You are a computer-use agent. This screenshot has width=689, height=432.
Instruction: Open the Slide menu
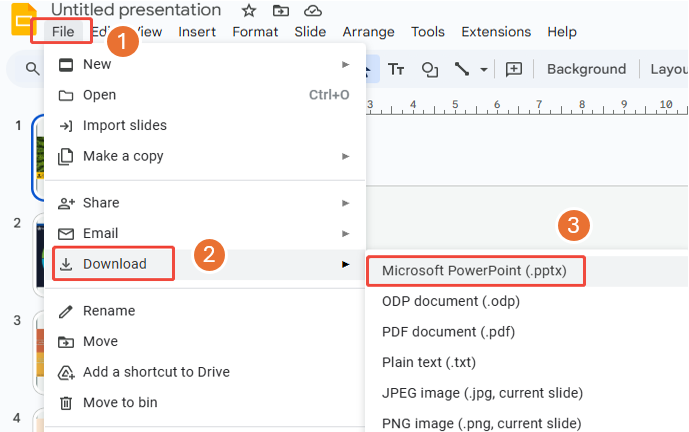coord(310,32)
